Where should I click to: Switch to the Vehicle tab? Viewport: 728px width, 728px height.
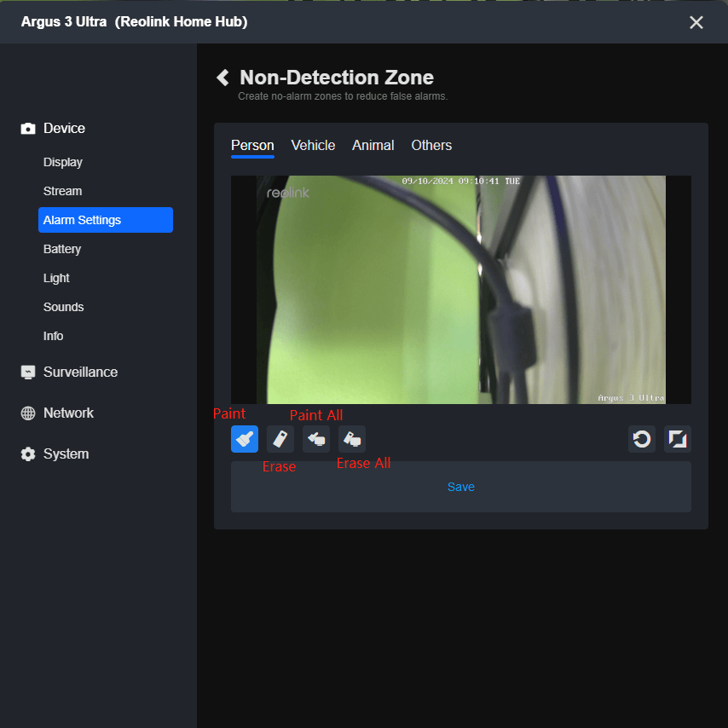313,145
